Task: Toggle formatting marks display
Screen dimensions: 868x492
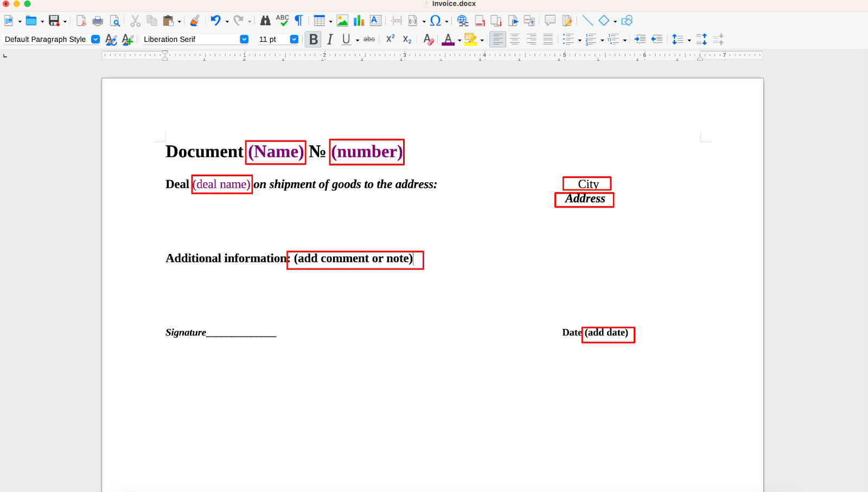Action: click(299, 21)
